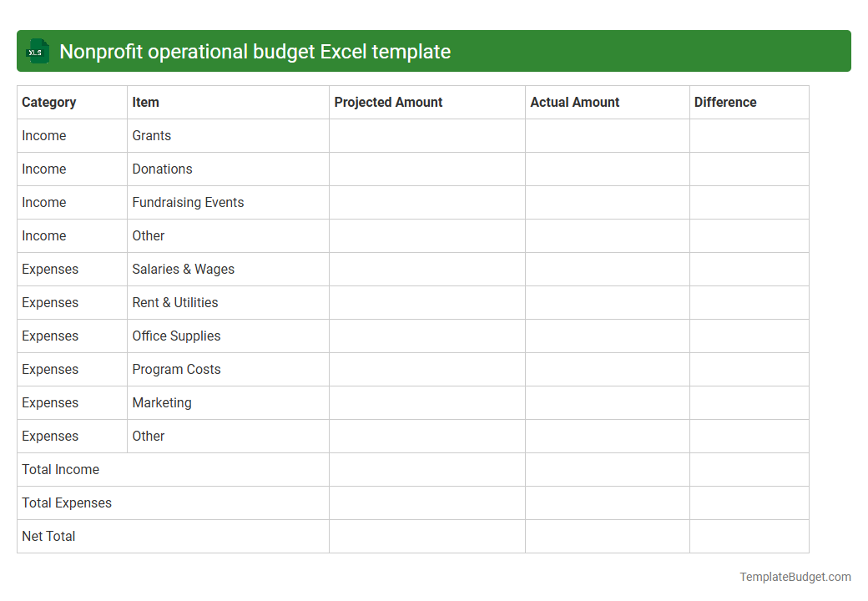Screen dimensions: 868x601
Task: Click the green XLS file icon
Action: tap(37, 51)
